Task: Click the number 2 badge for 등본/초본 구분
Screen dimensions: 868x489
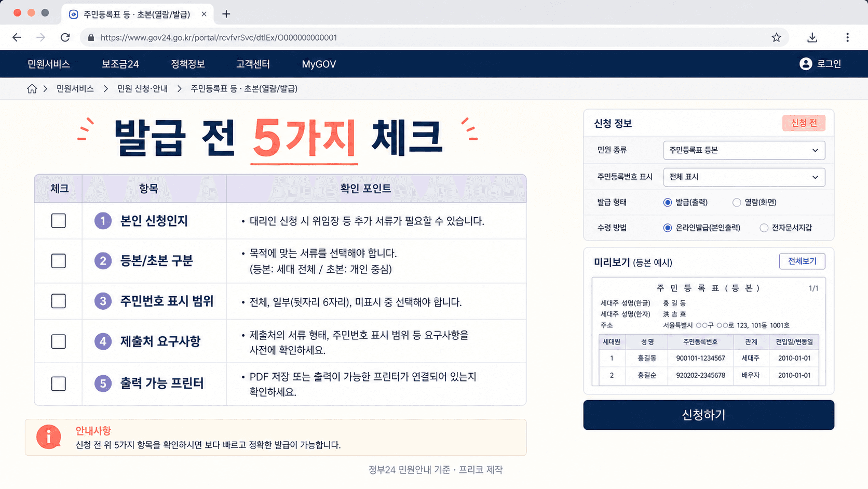Action: coord(103,261)
